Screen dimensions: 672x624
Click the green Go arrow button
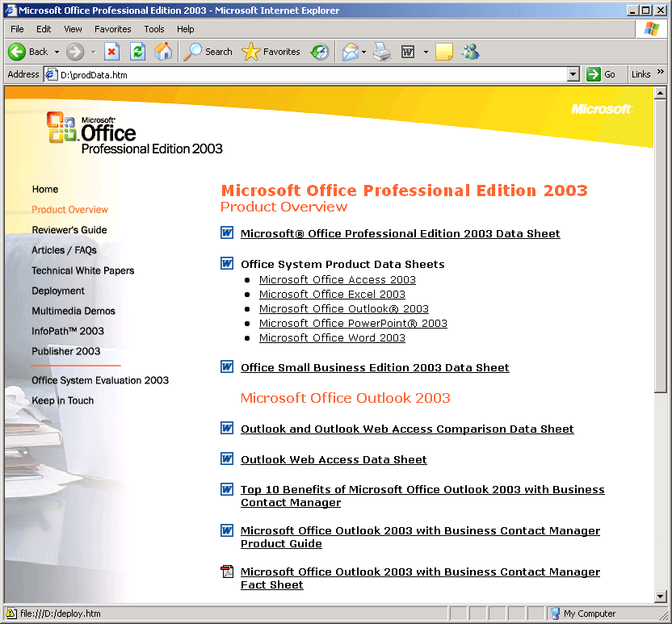594,74
